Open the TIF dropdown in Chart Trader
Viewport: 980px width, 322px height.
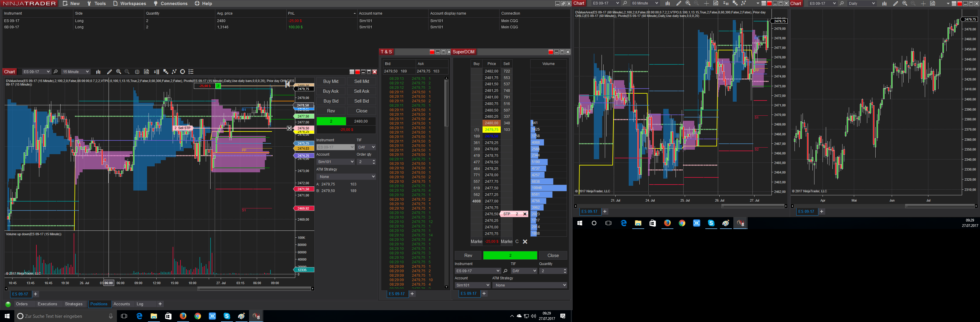(x=366, y=147)
